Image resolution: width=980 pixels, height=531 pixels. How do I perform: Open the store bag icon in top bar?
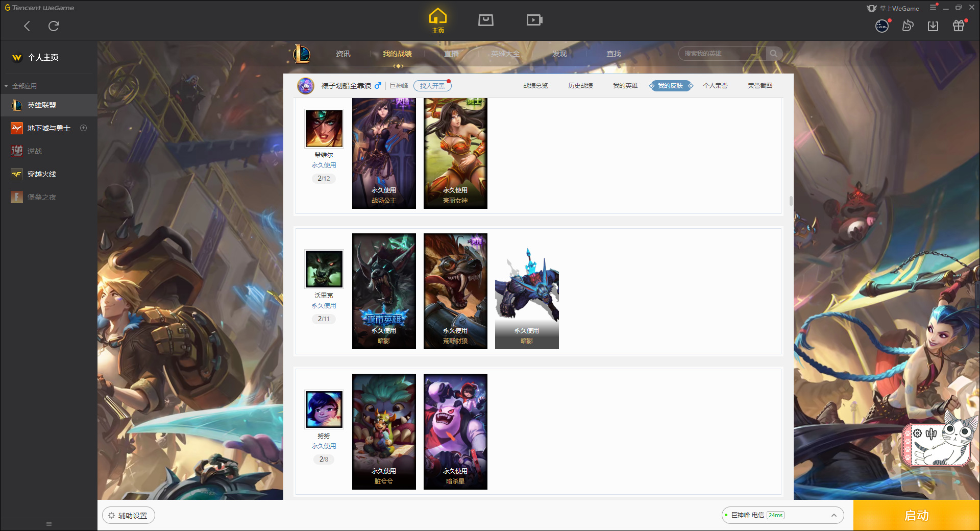[486, 20]
